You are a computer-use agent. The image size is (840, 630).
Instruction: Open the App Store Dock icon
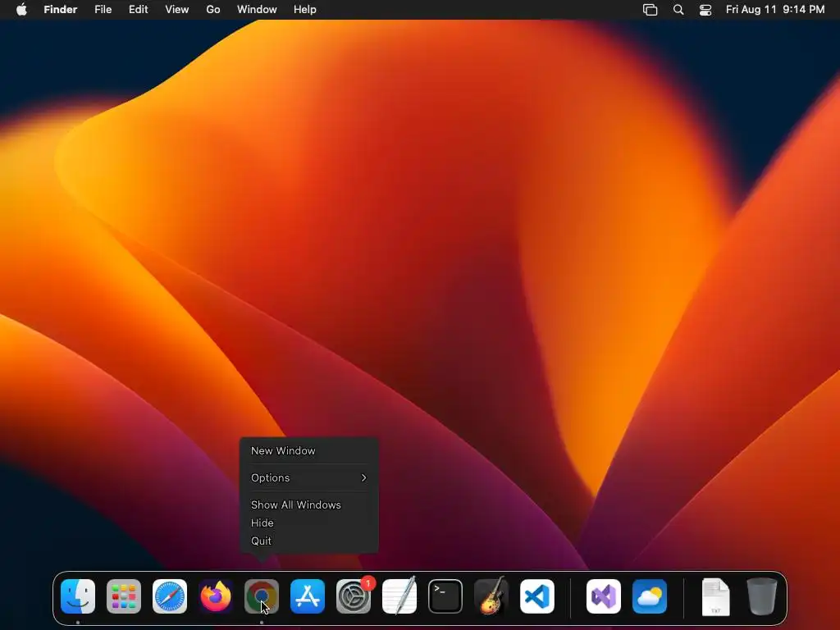pyautogui.click(x=308, y=596)
